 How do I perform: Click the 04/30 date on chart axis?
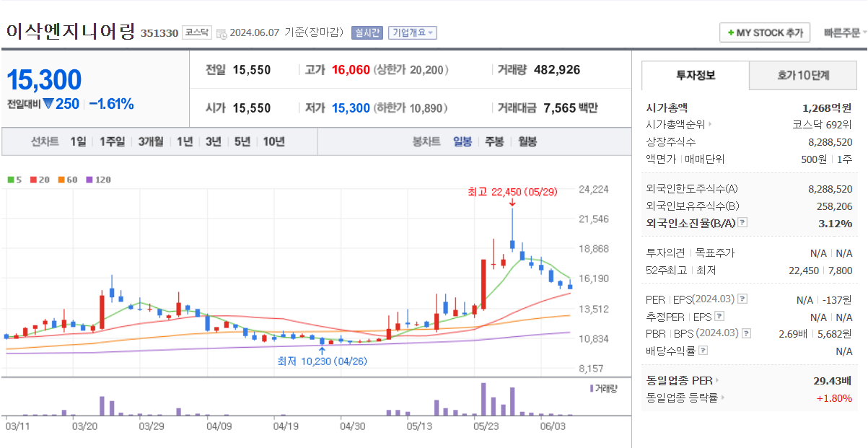351,426
